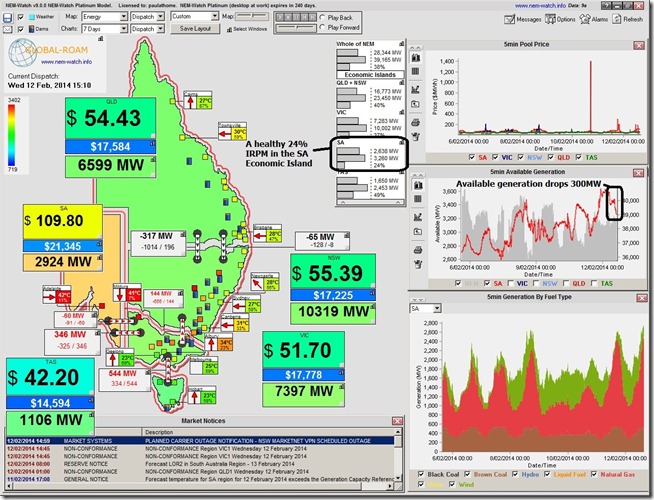Click the Description column header
This screenshot has width=654, height=500.
tap(268, 432)
